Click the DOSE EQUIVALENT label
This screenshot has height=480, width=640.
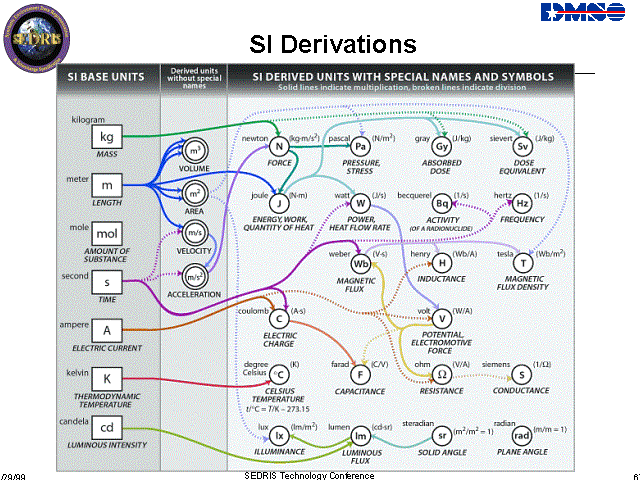coord(522,167)
